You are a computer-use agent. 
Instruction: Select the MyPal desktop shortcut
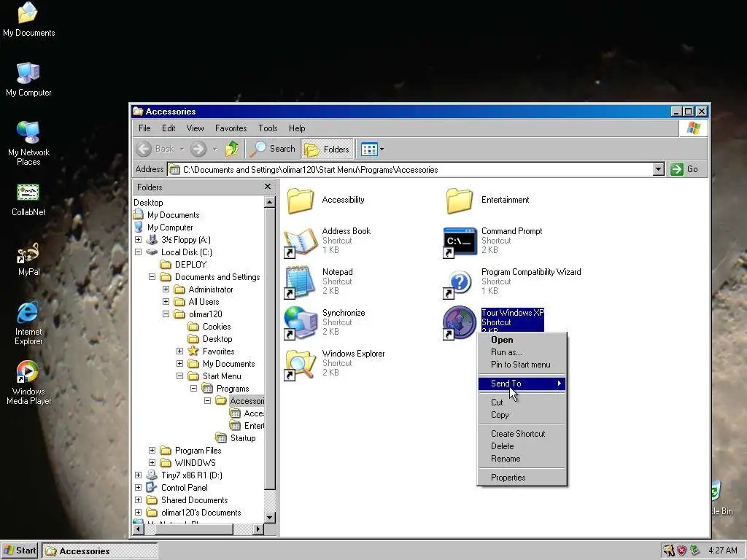click(28, 260)
